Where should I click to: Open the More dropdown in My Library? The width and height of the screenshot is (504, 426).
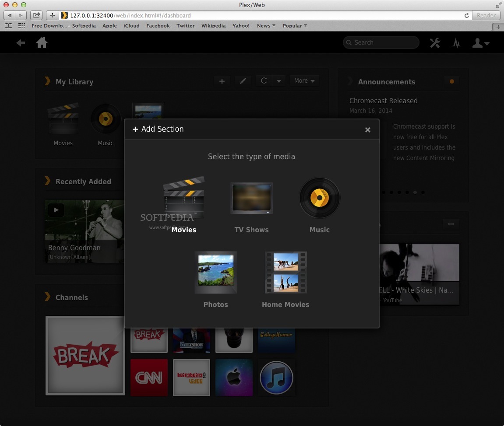pos(304,81)
